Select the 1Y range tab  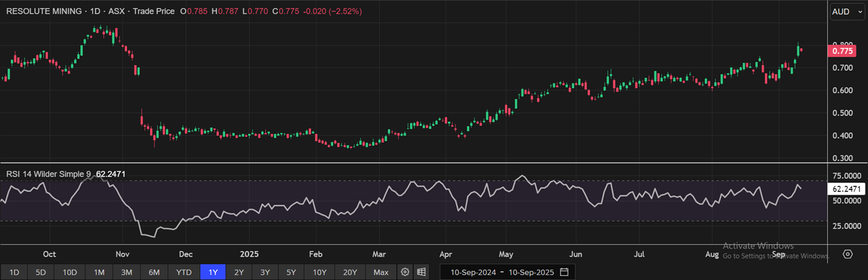213,272
